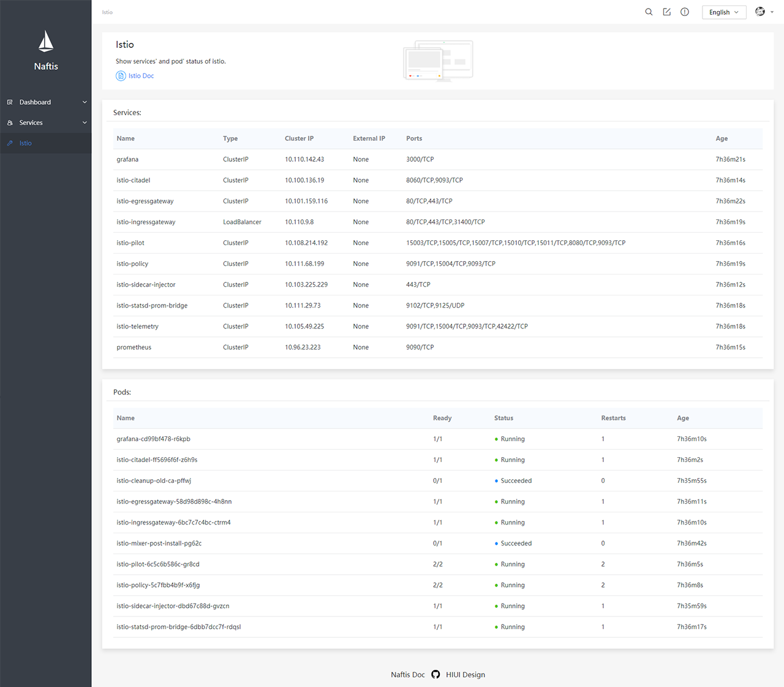Expand the Dashboard sidebar menu chevron
Screen dimensions: 784x687
click(85, 102)
